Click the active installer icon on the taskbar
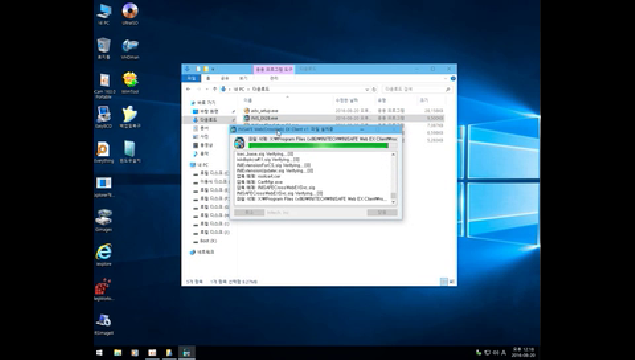Screen dimensions: 635x360 (187, 353)
